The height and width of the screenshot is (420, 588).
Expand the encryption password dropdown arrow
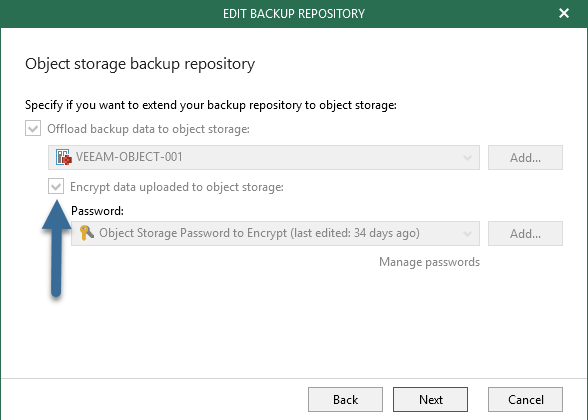[x=467, y=234]
